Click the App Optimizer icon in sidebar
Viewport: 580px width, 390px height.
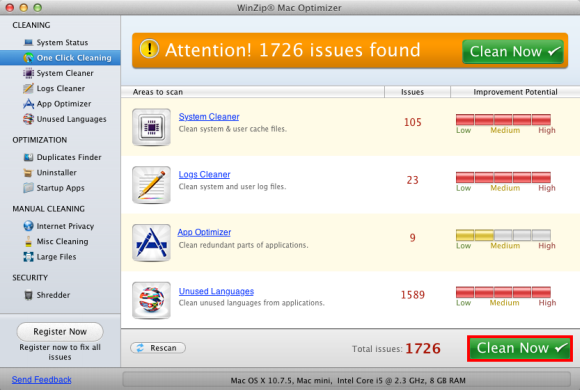[x=28, y=104]
